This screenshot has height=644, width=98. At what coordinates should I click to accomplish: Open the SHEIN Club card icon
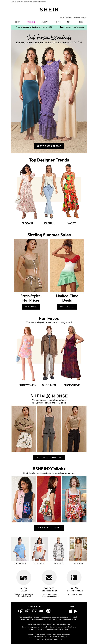click(24, 578)
